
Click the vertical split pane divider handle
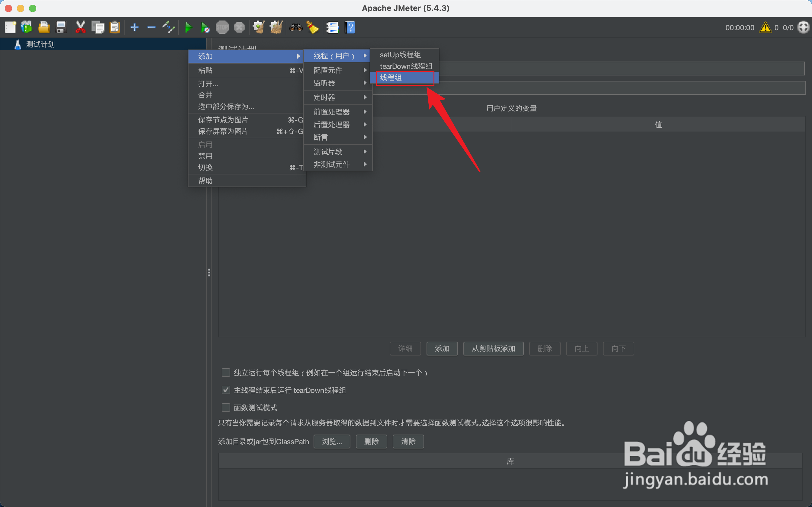pyautogui.click(x=209, y=272)
